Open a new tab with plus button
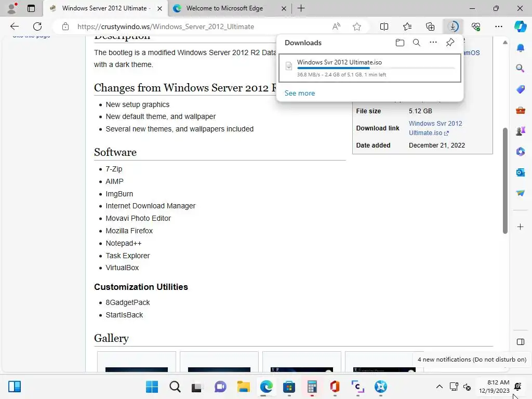 click(301, 8)
